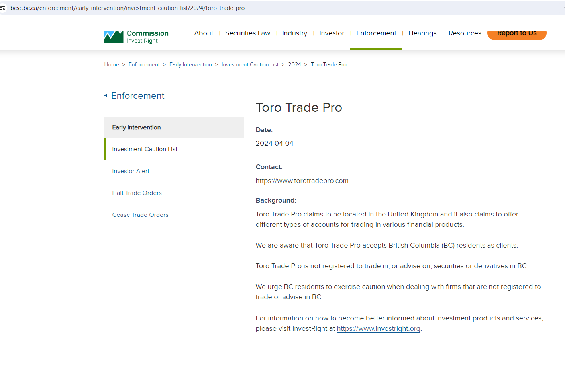This screenshot has height=392, width=565.
Task: Click the Enforcement sidebar heading link
Action: 138,96
